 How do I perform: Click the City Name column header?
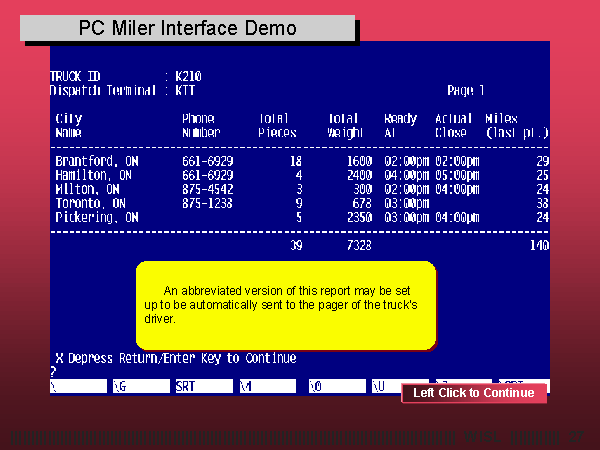click(68, 126)
